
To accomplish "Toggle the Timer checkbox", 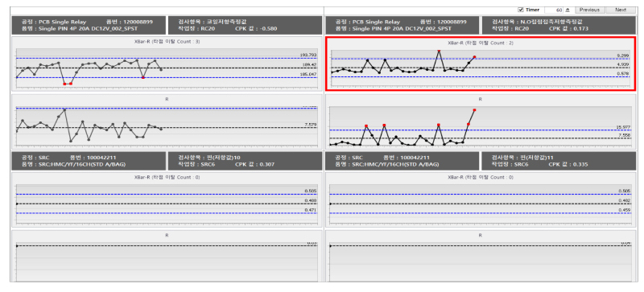I will point(520,10).
